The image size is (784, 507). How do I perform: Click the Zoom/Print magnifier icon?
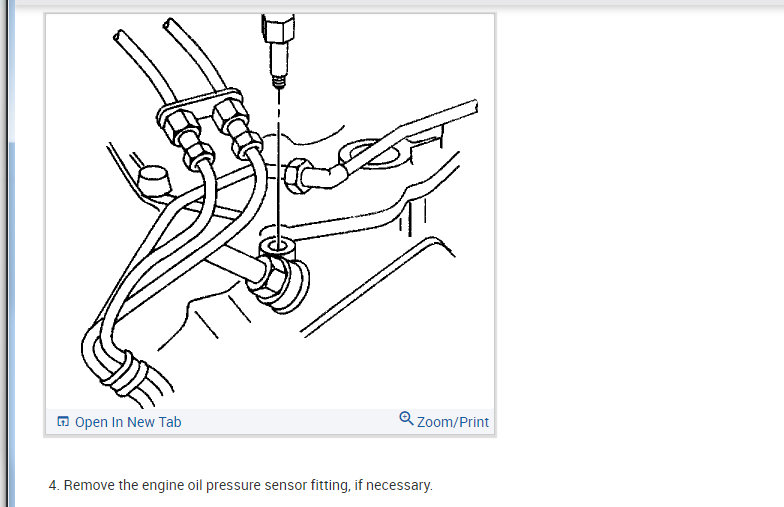pos(406,418)
